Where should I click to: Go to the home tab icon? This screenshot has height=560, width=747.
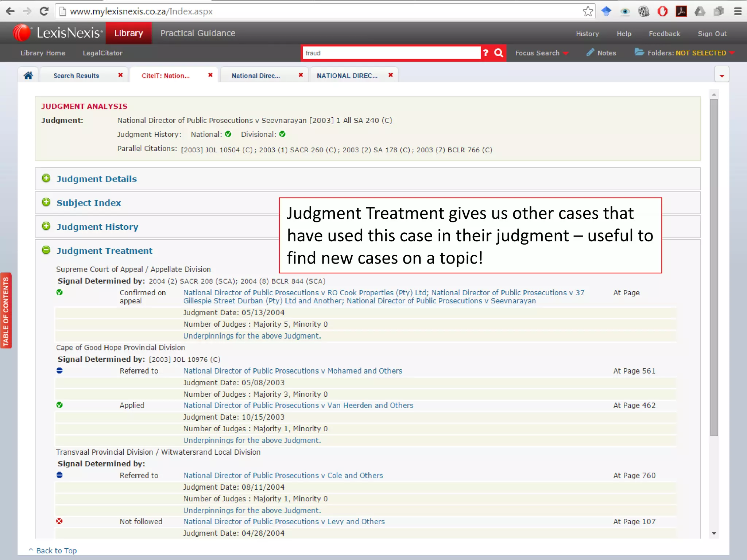(28, 75)
